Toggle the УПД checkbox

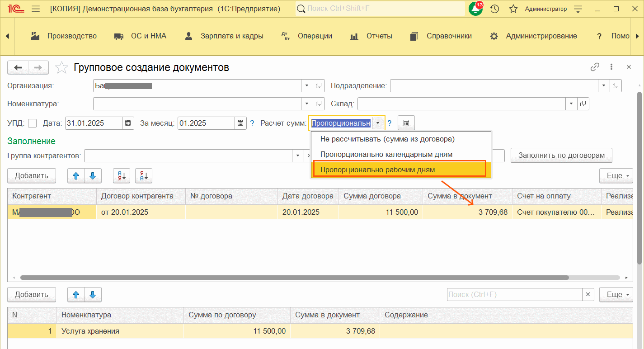tap(33, 123)
